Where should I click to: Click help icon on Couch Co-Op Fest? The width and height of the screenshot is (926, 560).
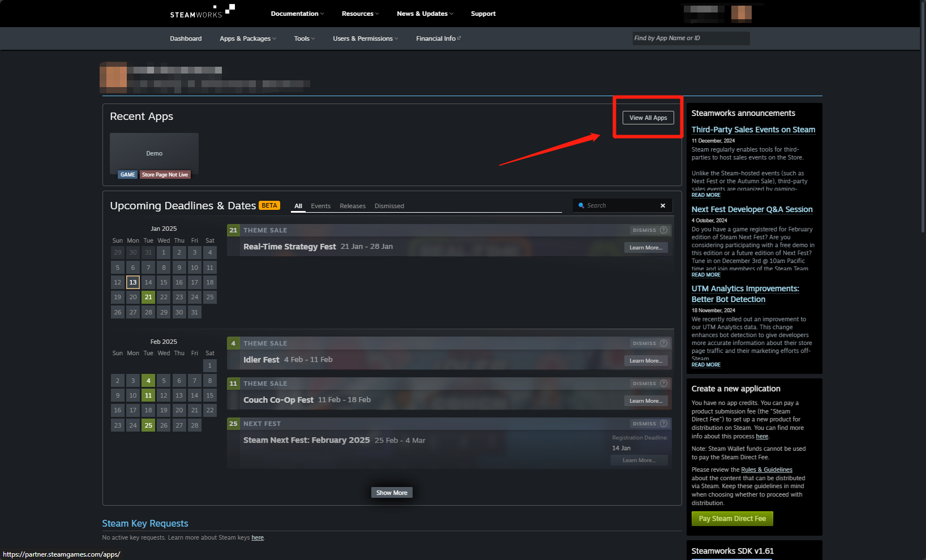tap(664, 384)
